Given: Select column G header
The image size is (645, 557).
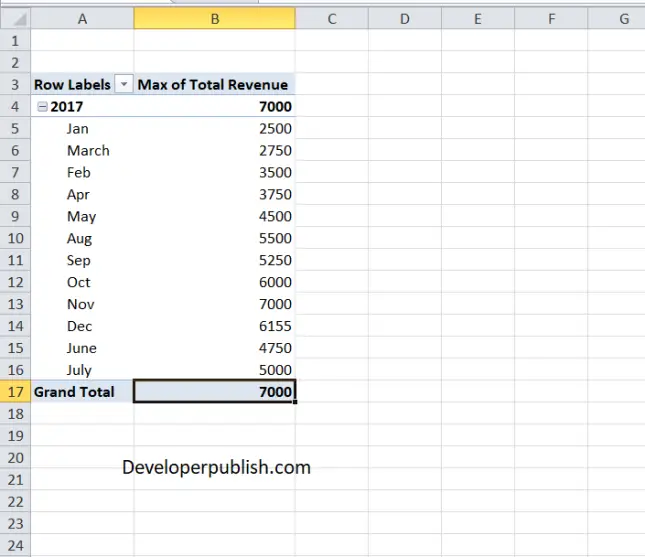Looking at the screenshot, I should 623,19.
